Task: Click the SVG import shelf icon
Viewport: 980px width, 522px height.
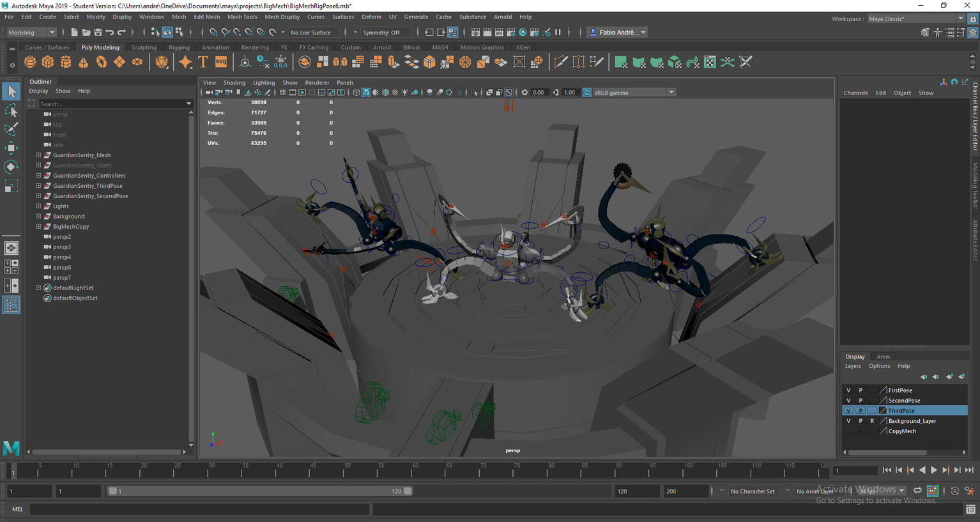Action: (x=221, y=62)
